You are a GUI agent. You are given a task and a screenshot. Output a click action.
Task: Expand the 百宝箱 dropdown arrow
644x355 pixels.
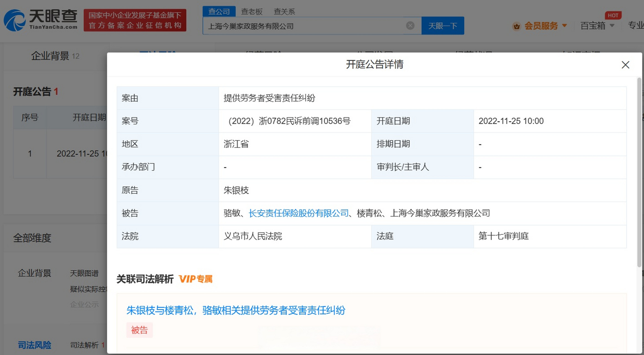pyautogui.click(x=612, y=26)
